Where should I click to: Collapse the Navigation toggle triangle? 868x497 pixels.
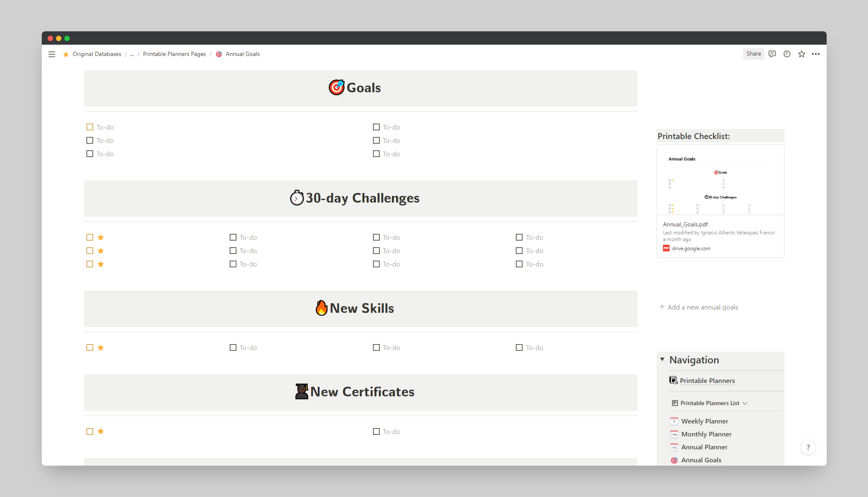click(x=662, y=360)
